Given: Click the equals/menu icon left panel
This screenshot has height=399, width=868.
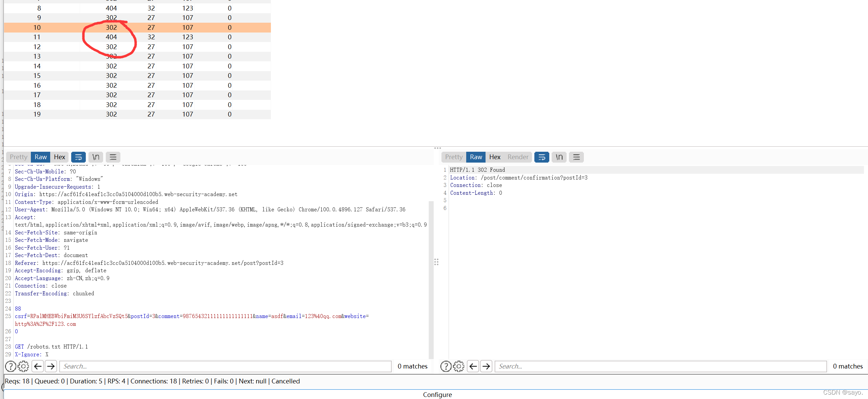Looking at the screenshot, I should coord(113,157).
